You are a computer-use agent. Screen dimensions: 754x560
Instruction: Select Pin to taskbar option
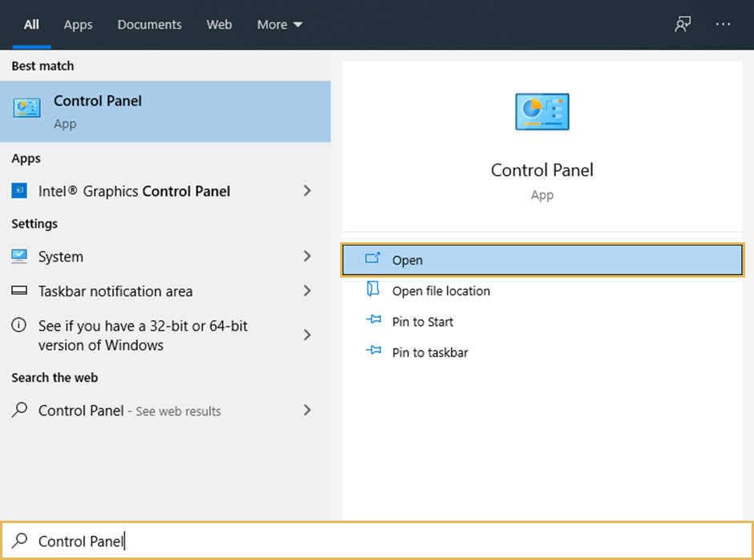(x=429, y=352)
